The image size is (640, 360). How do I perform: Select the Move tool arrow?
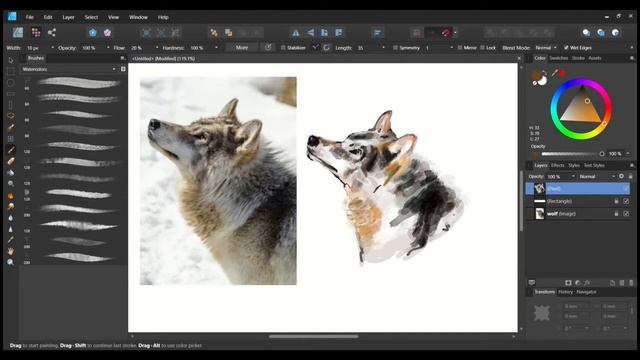11,60
